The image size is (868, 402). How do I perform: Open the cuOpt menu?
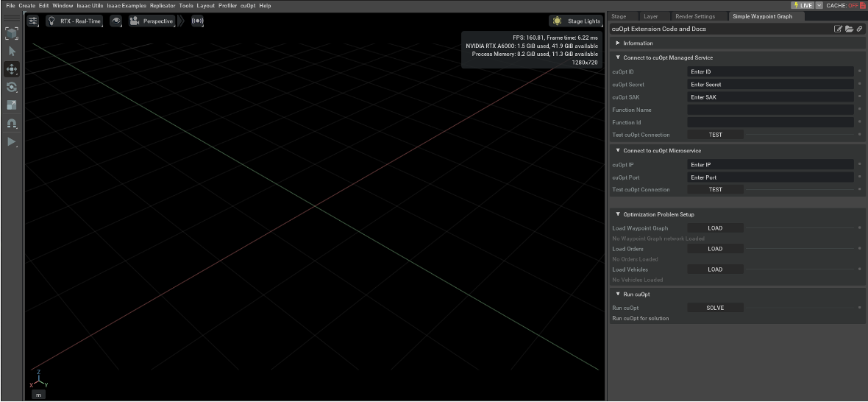click(x=247, y=5)
